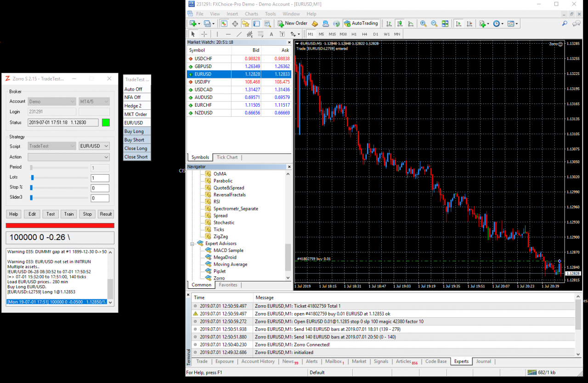Collapse the Expert Advisors tree node
588x383 pixels.
[192, 244]
